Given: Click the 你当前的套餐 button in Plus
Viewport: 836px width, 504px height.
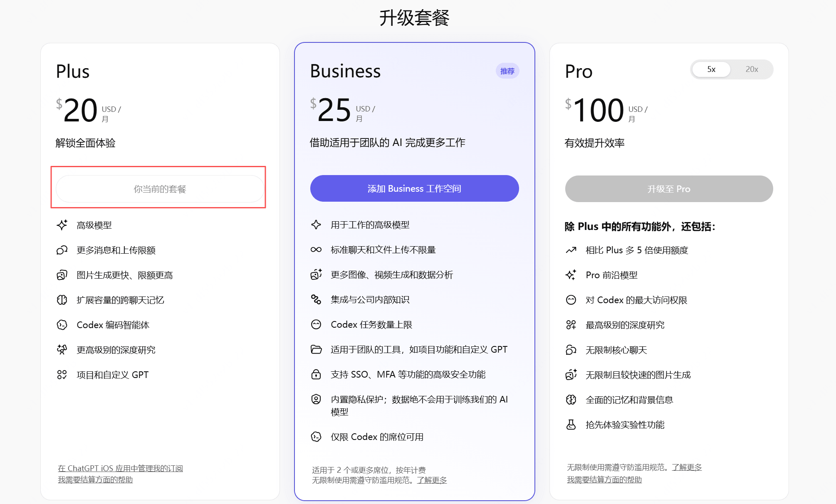Looking at the screenshot, I should point(160,189).
